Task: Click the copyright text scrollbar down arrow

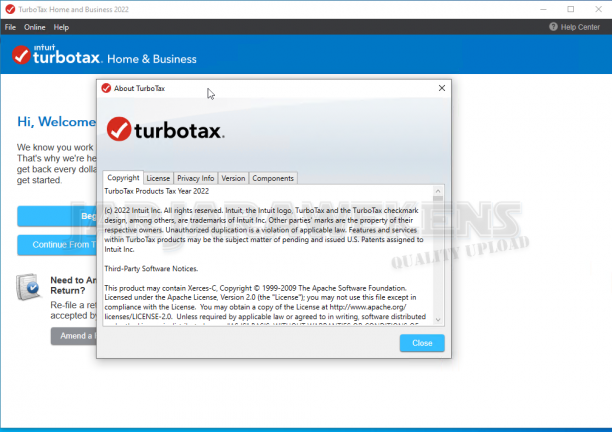Action: pyautogui.click(x=438, y=320)
